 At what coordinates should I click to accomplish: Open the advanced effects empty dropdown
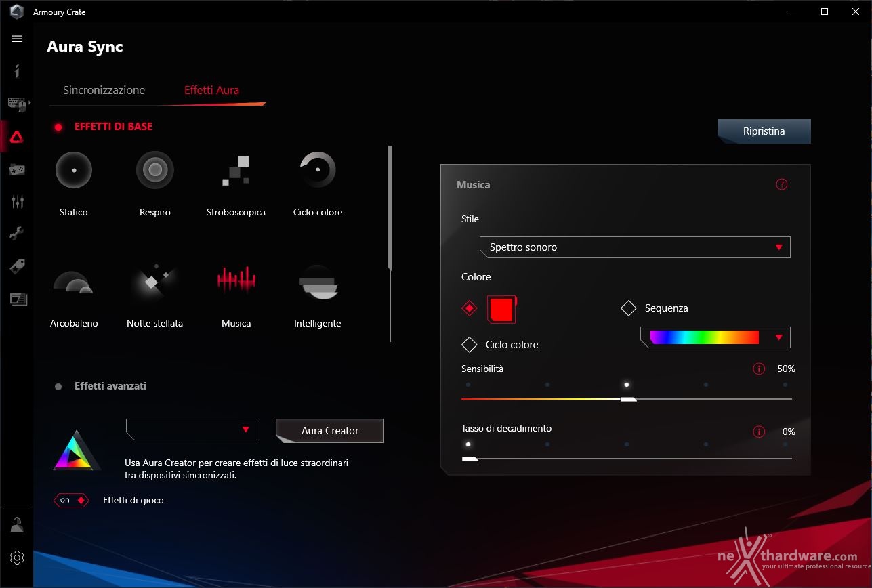point(192,429)
